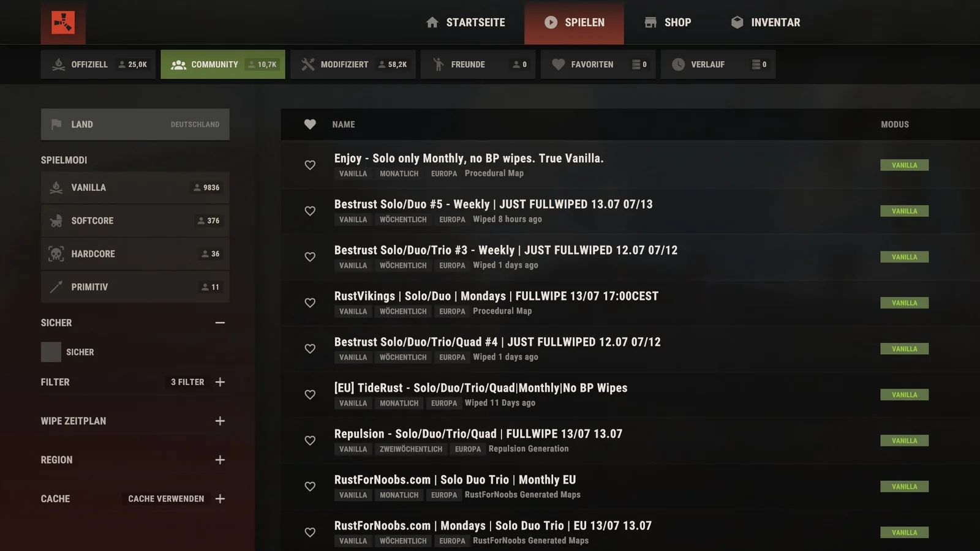This screenshot has height=551, width=980.
Task: Click Cache verwenden button
Action: (x=166, y=499)
